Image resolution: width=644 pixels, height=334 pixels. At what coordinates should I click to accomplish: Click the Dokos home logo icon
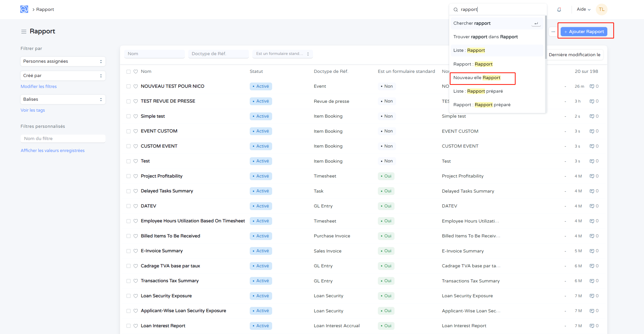[x=24, y=9]
